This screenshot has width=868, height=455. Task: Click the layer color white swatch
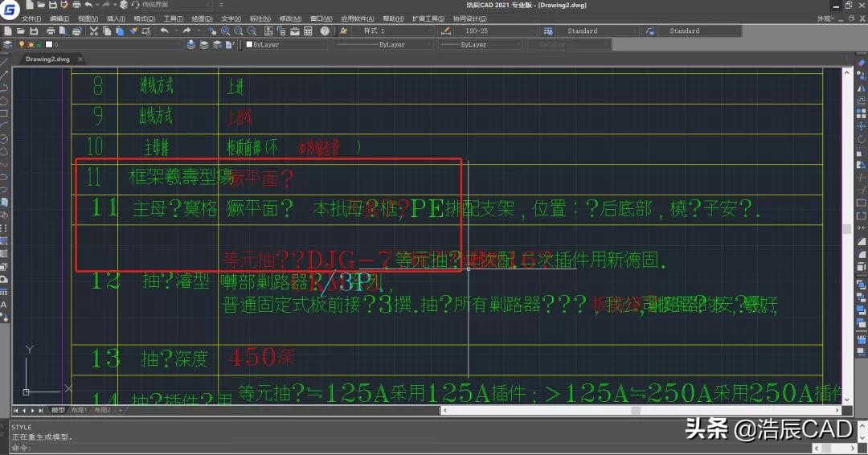[49, 44]
